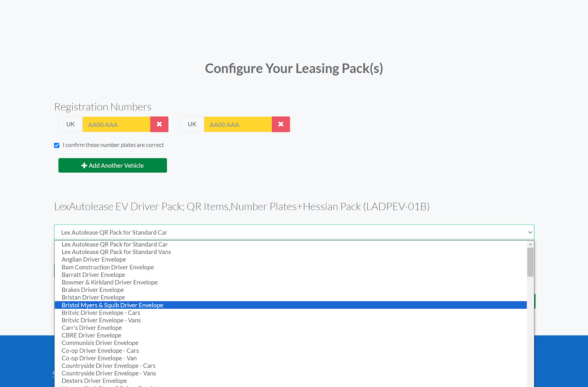Screen dimensions: 588x387
Task: Click the dropdown list scroll-up arrow
Action: pyautogui.click(x=530, y=244)
